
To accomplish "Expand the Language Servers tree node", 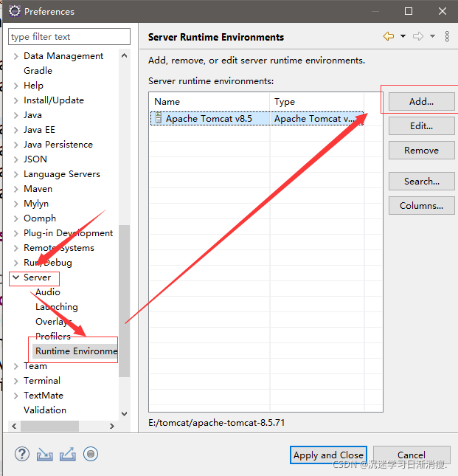I will (x=16, y=174).
